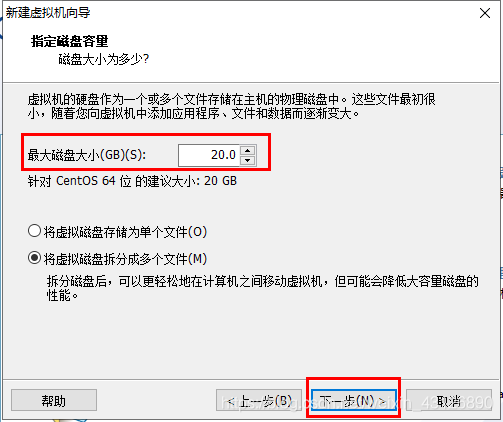Click the 存储为单个文件(O) option label text

125,232
